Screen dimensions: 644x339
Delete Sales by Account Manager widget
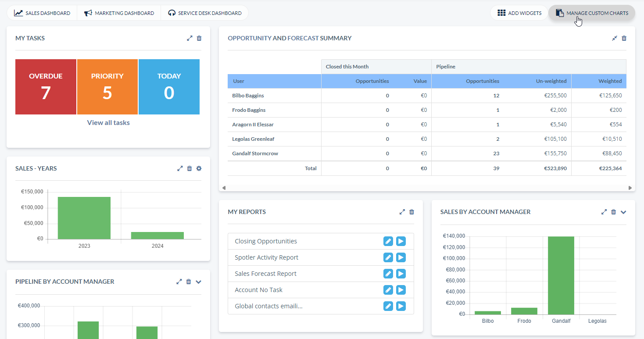point(614,212)
